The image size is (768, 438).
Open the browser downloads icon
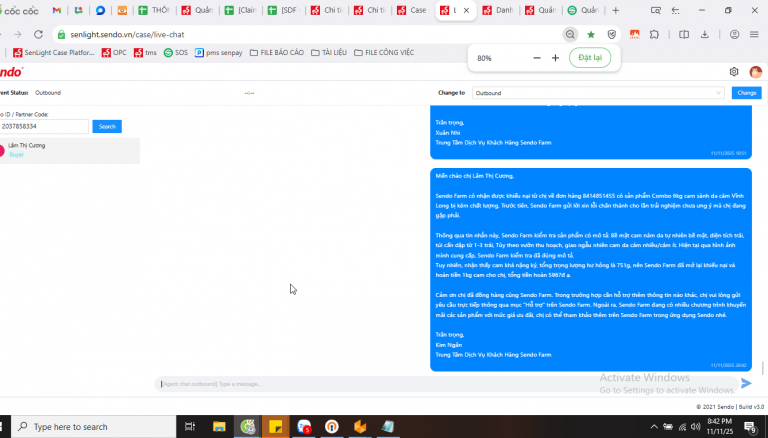pos(705,34)
